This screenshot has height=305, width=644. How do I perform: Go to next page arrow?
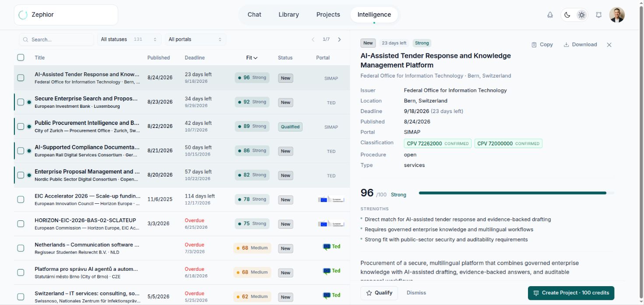pyautogui.click(x=339, y=39)
